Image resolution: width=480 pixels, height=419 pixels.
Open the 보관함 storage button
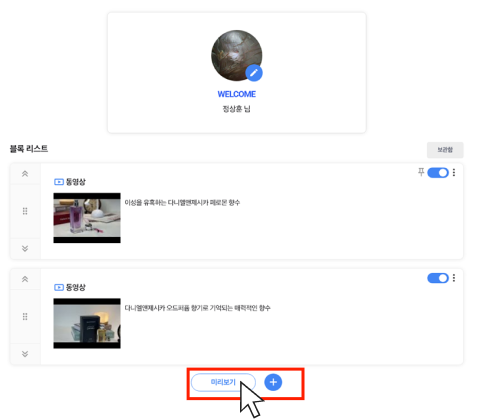click(x=445, y=150)
